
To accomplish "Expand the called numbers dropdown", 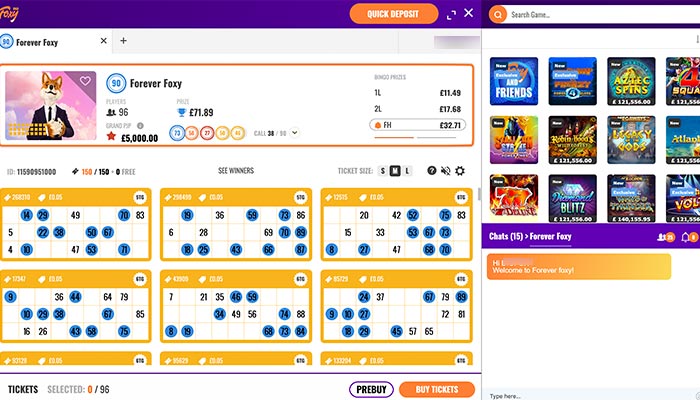I will pos(295,132).
